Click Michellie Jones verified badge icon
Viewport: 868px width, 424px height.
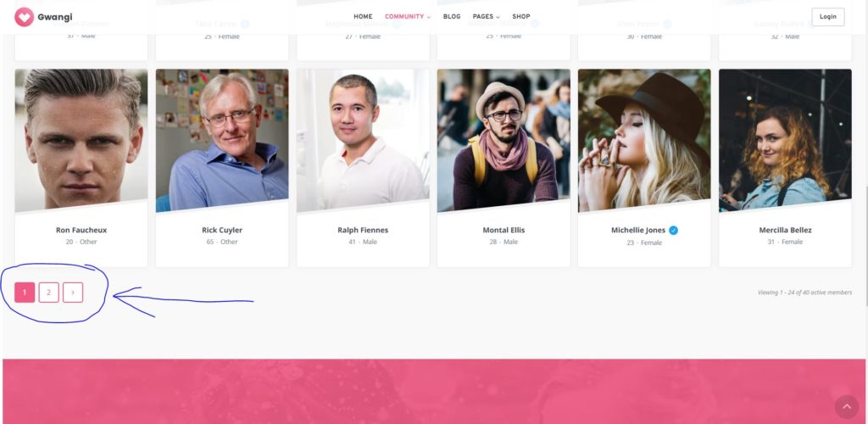pos(673,231)
